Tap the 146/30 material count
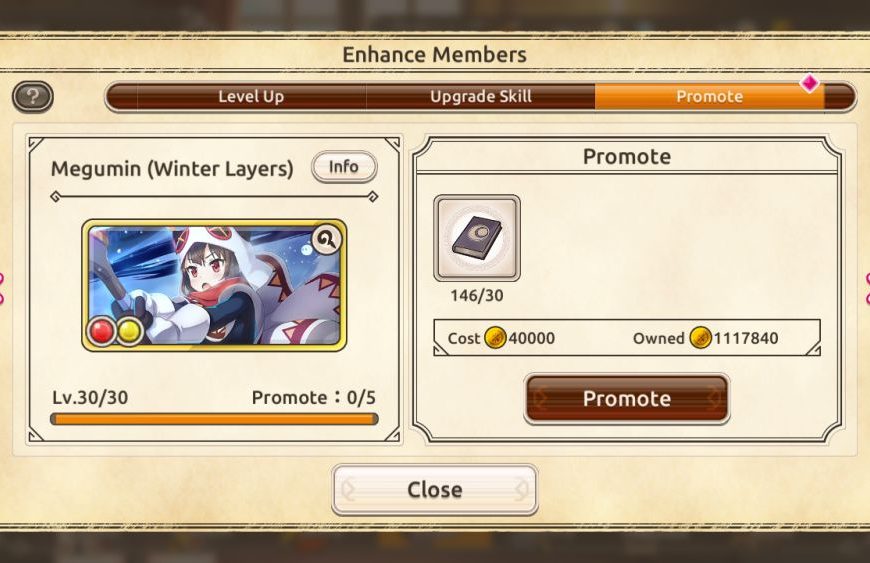 tap(477, 296)
